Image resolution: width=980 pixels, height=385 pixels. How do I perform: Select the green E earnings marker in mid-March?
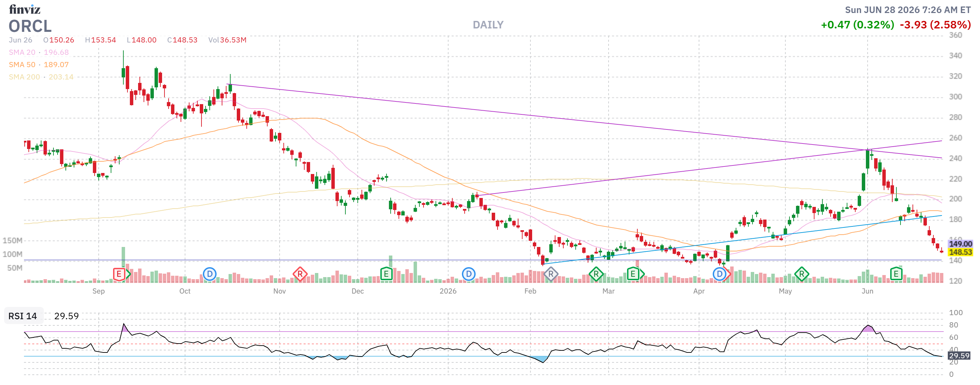click(633, 274)
